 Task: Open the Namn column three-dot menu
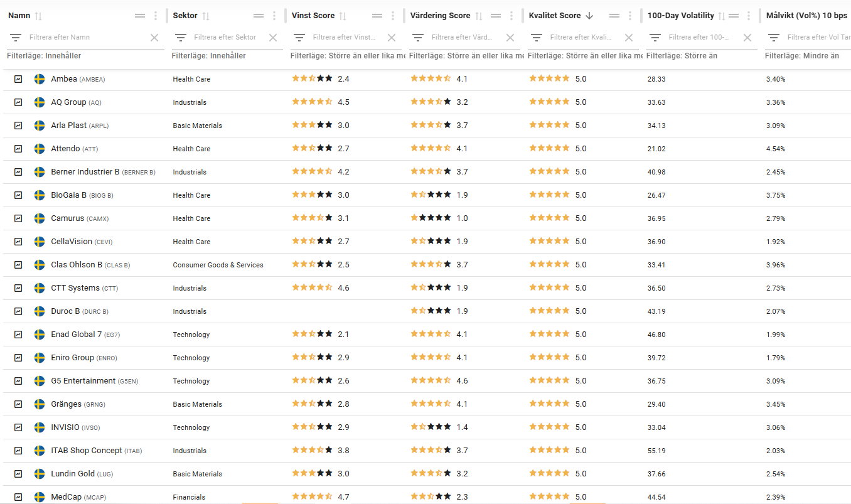[x=156, y=16]
